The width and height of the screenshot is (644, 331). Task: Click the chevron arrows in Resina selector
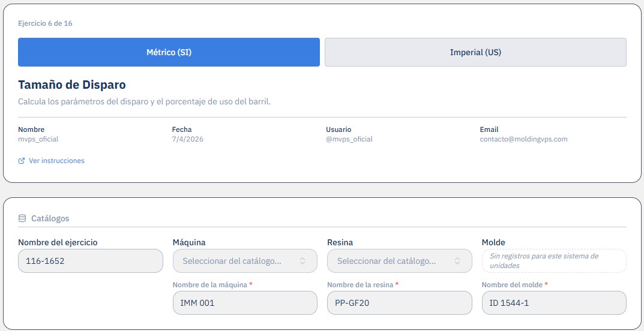pos(457,261)
